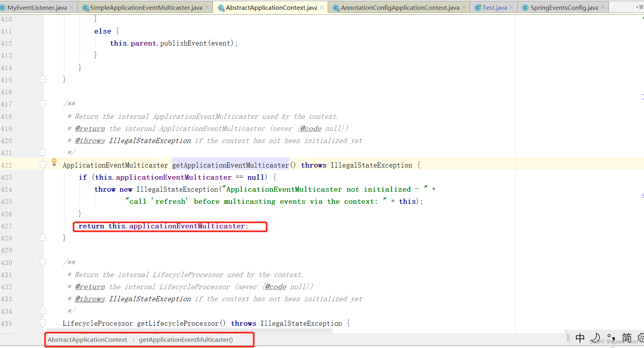The width and height of the screenshot is (644, 348).
Task: Click the intention light bulb on line 422
Action: click(54, 162)
